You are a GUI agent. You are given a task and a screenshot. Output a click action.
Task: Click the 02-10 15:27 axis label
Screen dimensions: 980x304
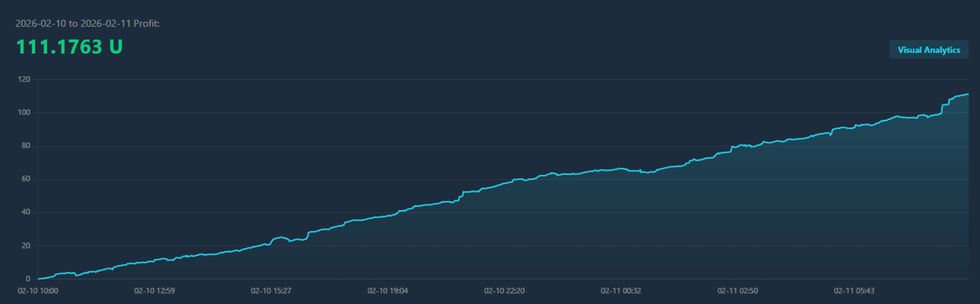pyautogui.click(x=271, y=290)
